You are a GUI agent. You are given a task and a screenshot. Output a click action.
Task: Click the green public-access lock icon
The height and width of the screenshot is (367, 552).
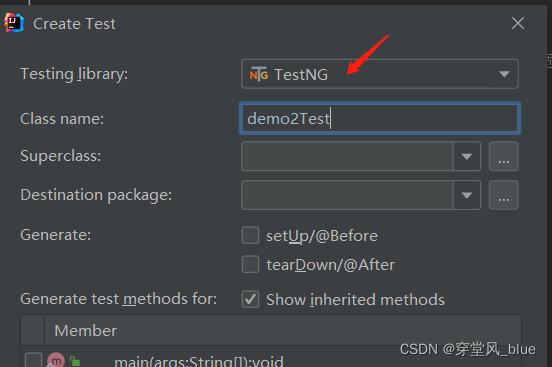75,361
